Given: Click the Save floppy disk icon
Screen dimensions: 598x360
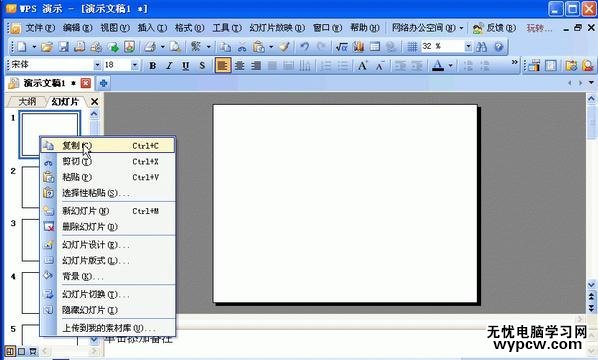Looking at the screenshot, I should (x=64, y=47).
